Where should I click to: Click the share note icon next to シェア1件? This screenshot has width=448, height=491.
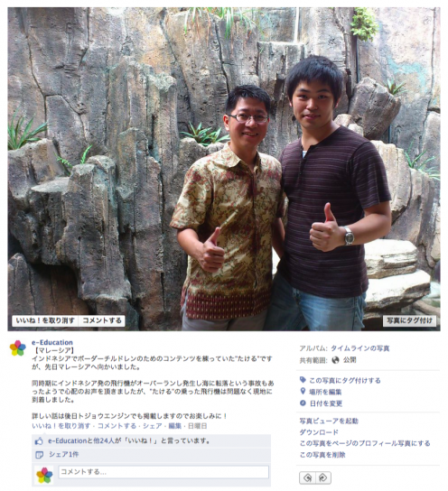(x=39, y=454)
